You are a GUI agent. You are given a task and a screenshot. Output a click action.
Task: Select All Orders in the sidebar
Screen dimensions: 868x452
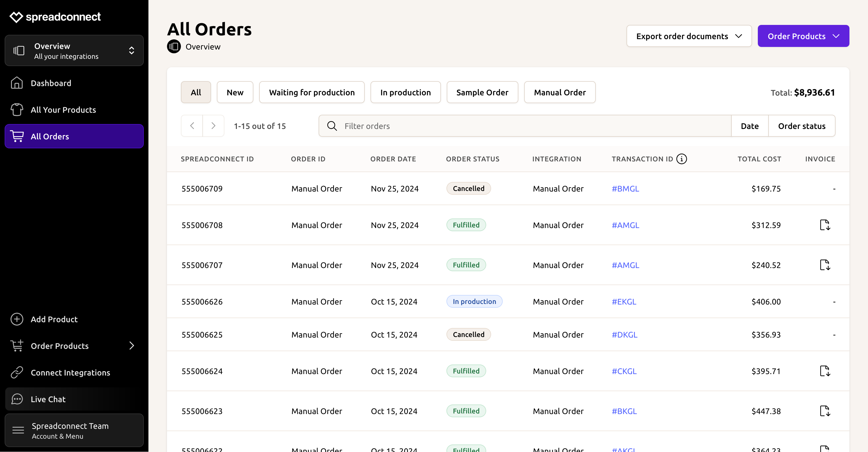[x=74, y=136]
